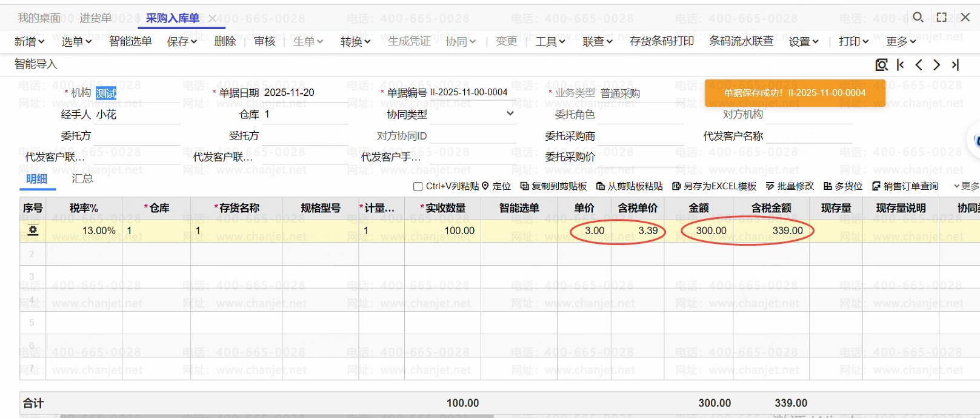The height and width of the screenshot is (418, 980).
Task: Jump to the first record arrow
Action: coord(901,65)
